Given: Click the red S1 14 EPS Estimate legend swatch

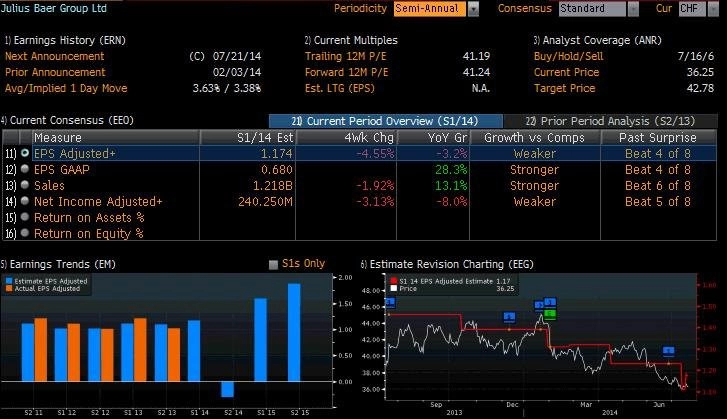Looking at the screenshot, I should pyautogui.click(x=394, y=281).
